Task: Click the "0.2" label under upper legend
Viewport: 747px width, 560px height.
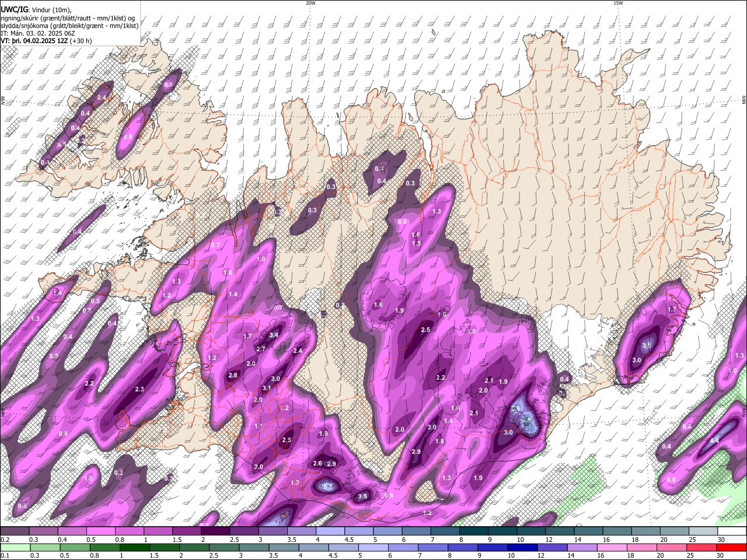Action: tap(4, 540)
